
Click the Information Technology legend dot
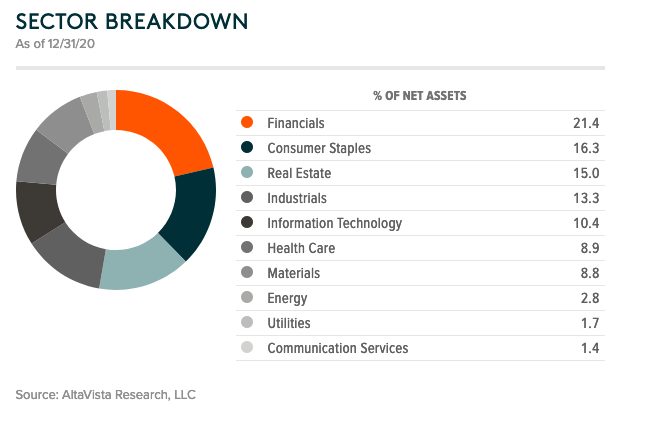(247, 223)
